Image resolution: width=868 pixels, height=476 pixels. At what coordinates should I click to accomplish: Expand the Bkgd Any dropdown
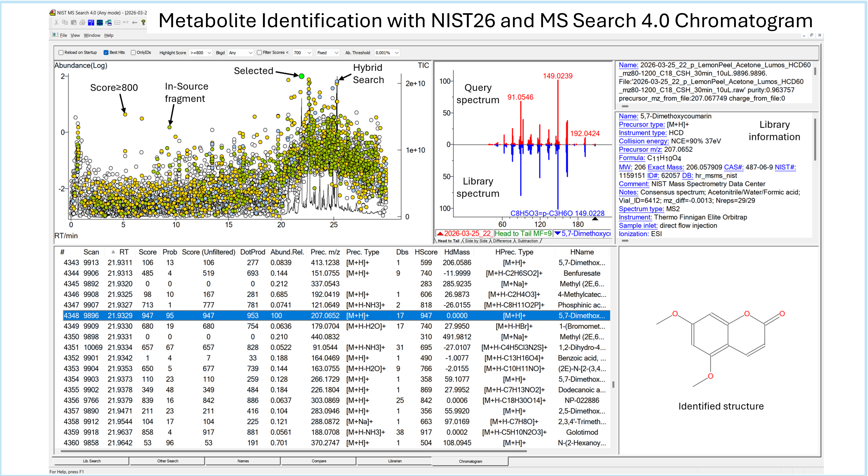tap(241, 53)
